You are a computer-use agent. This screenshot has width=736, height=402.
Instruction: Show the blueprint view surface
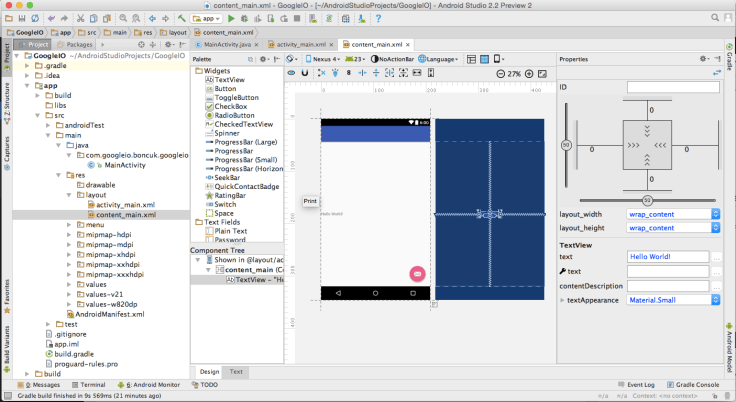(x=484, y=59)
